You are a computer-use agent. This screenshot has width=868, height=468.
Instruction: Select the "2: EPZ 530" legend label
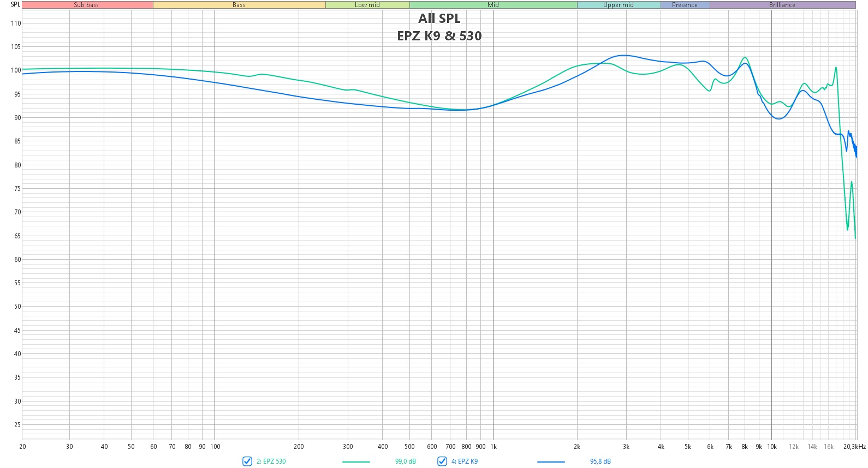271,461
